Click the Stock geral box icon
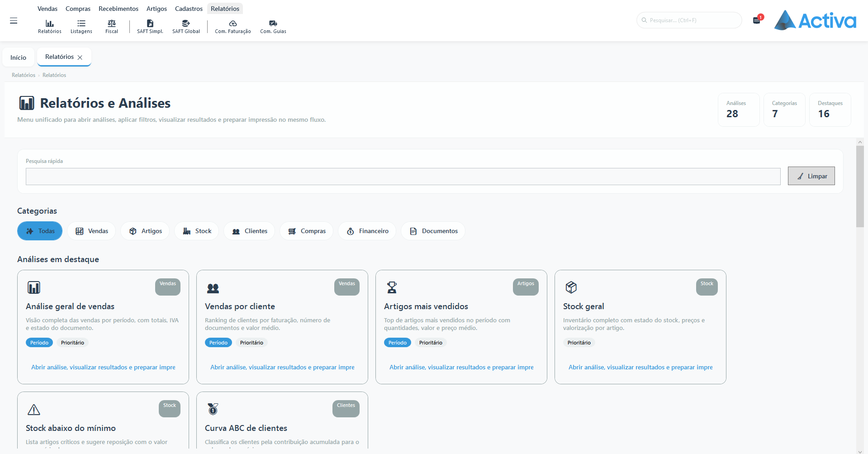 (x=571, y=287)
